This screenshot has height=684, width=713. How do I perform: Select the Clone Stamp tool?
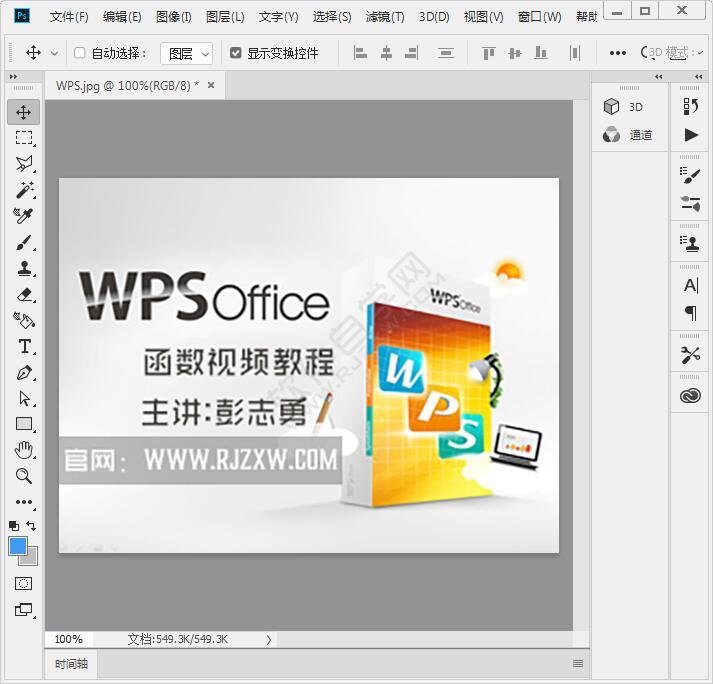pyautogui.click(x=24, y=268)
